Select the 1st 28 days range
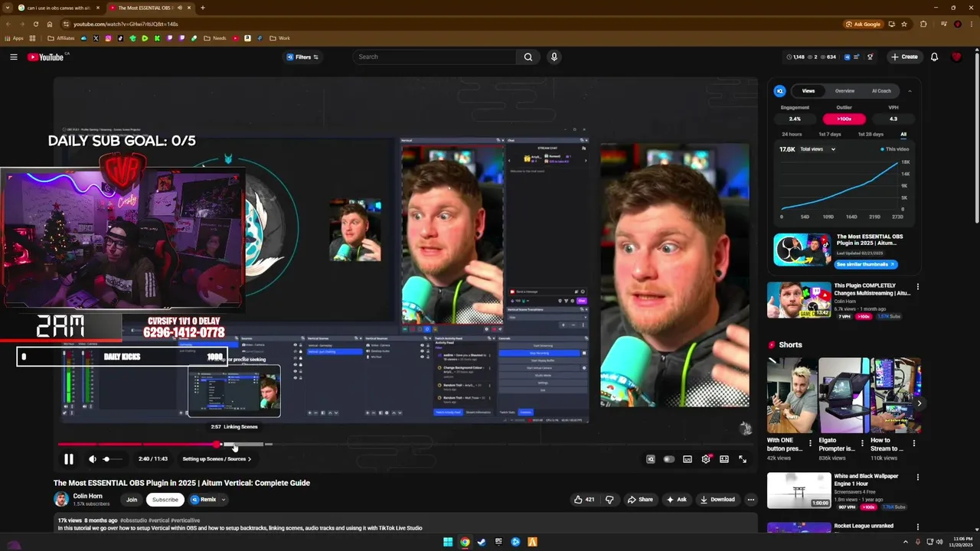 pyautogui.click(x=871, y=134)
